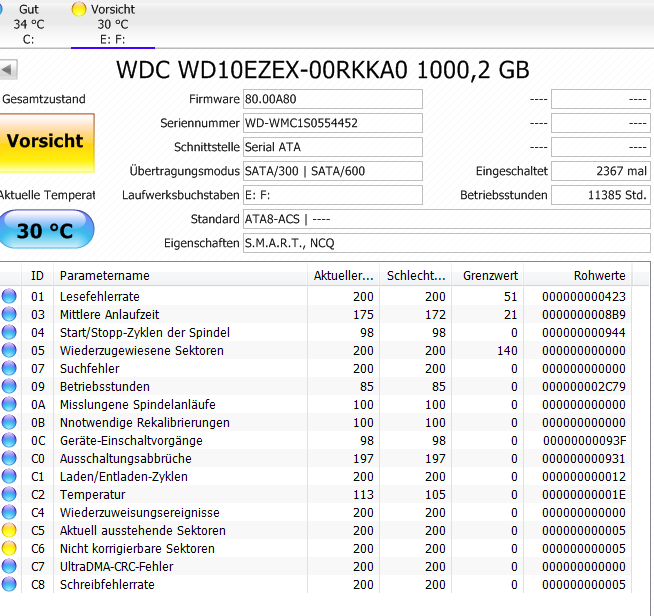Click the Lesefehlerrate parameter name
654x616 pixels.
[x=100, y=297]
